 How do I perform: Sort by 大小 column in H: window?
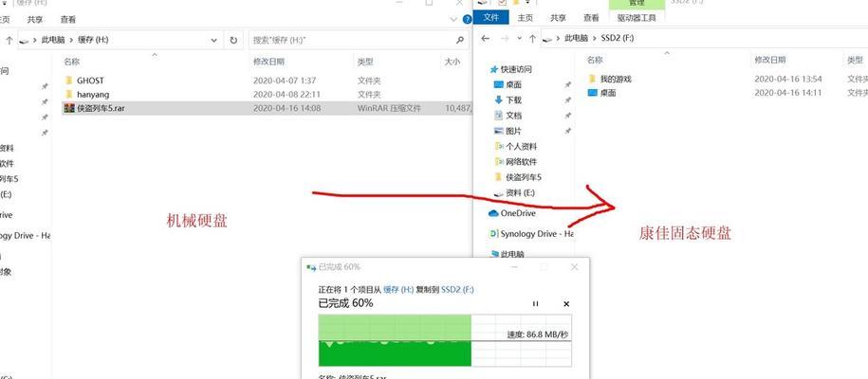(452, 62)
